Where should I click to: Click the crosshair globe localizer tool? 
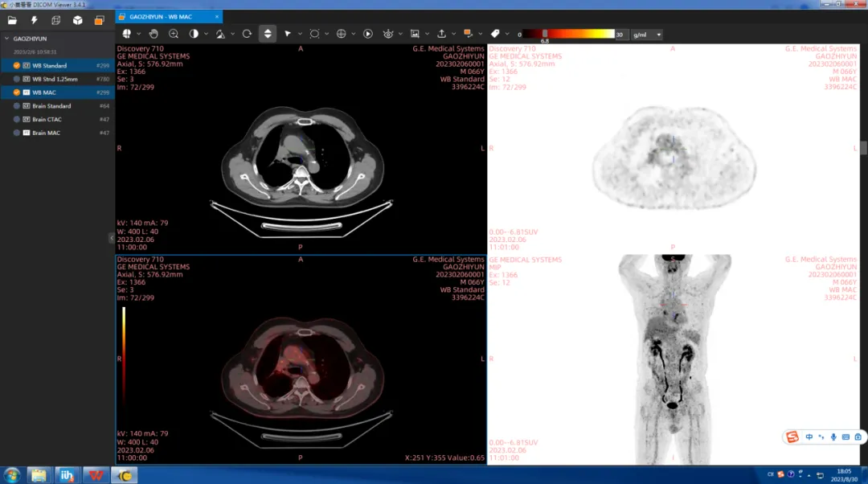(342, 34)
